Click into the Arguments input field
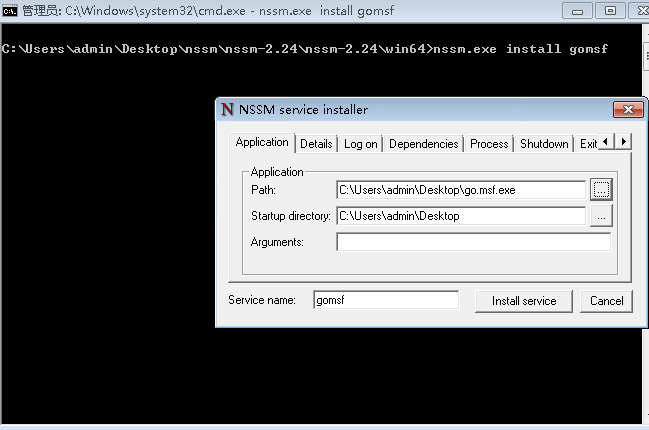Image resolution: width=649 pixels, height=430 pixels. tap(474, 242)
